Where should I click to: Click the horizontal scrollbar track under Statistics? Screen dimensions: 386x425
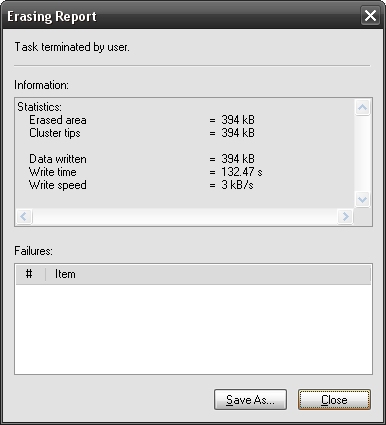tap(185, 217)
